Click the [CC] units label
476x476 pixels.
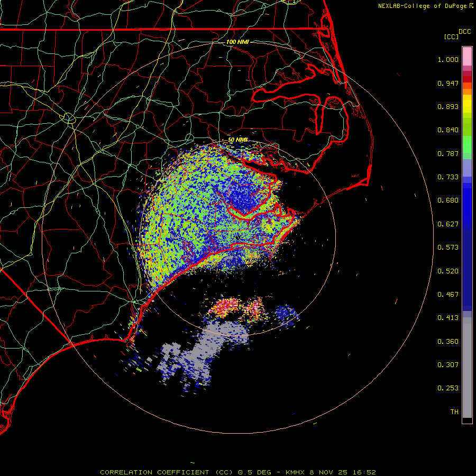[x=451, y=36]
